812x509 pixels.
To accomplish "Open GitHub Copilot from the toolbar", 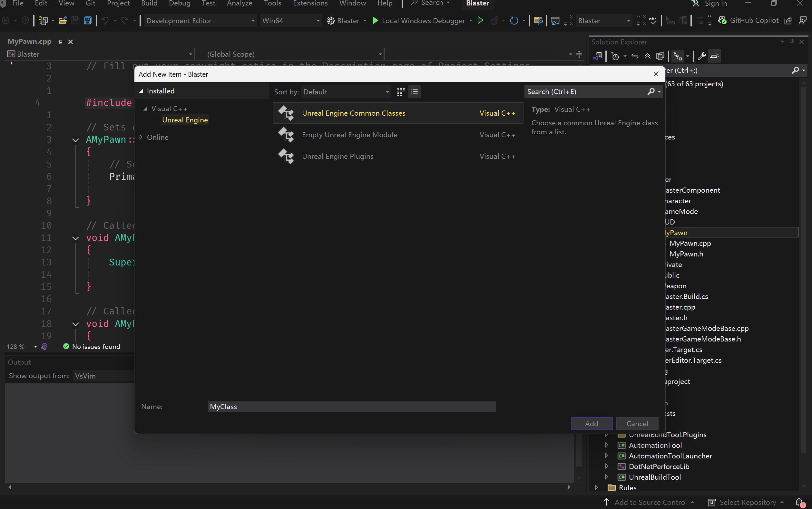I will (x=748, y=21).
